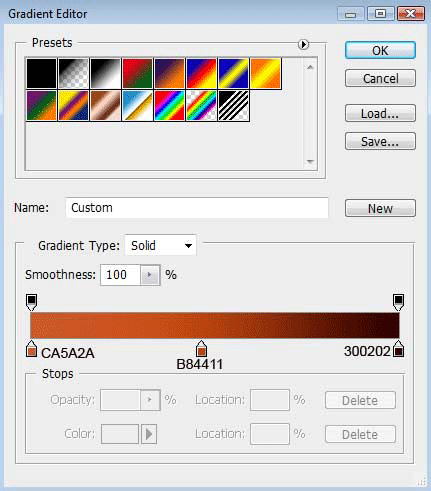Select the blue red yellow gradient preset
Image resolution: width=431 pixels, height=491 pixels.
201,73
